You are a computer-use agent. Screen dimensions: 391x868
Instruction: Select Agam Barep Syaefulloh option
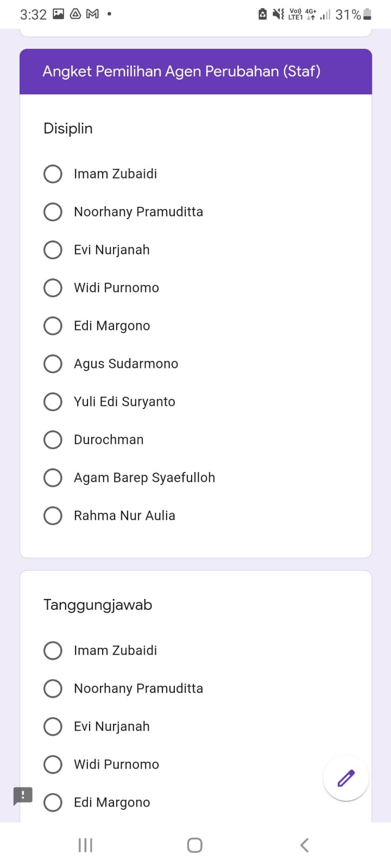point(53,478)
